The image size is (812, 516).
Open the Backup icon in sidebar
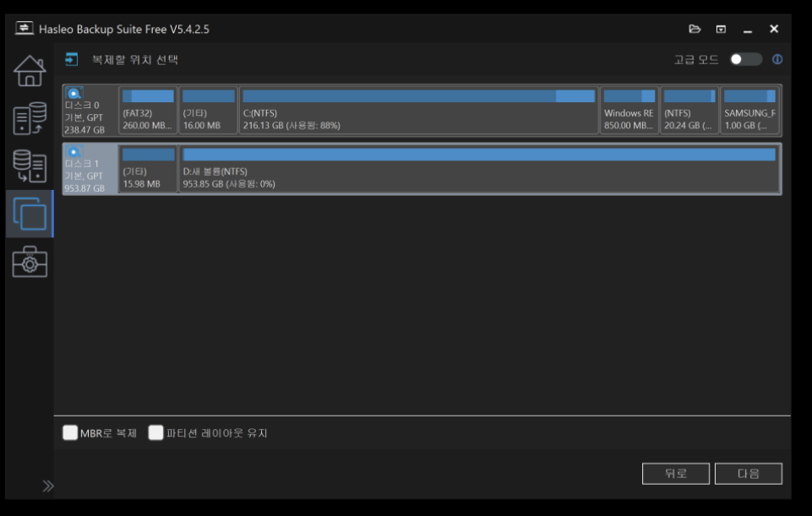click(30, 118)
